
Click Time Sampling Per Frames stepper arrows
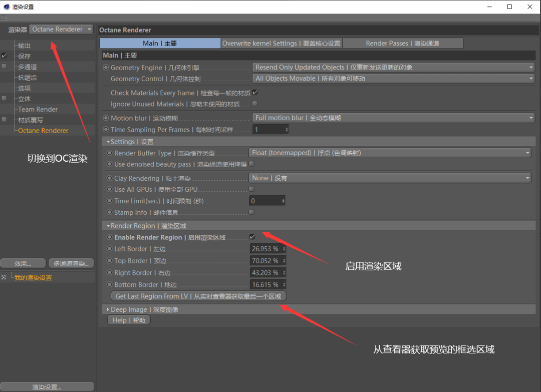(x=287, y=130)
